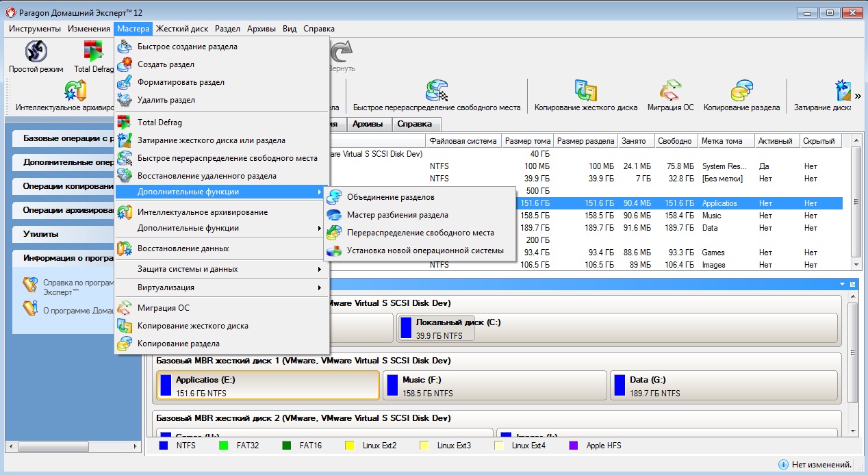Image resolution: width=868 pixels, height=475 pixels.
Task: Expand the Операции копирования sidebar section
Action: click(x=63, y=186)
